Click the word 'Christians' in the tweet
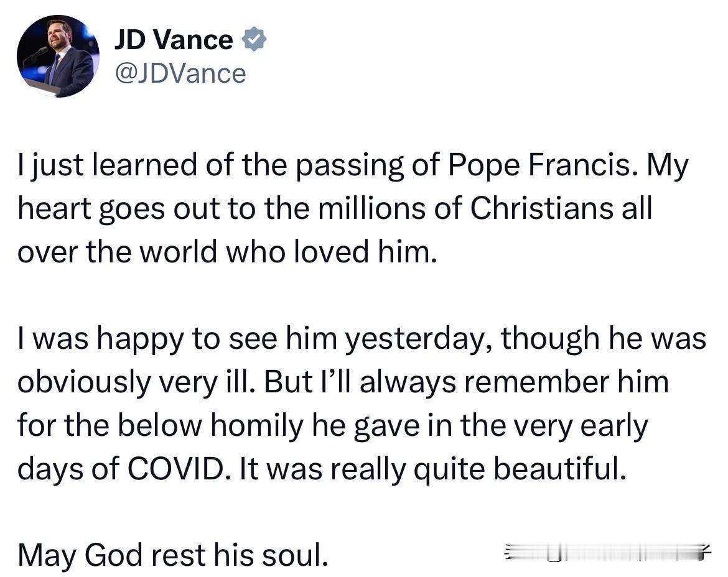The height and width of the screenshot is (577, 728). pos(542,208)
